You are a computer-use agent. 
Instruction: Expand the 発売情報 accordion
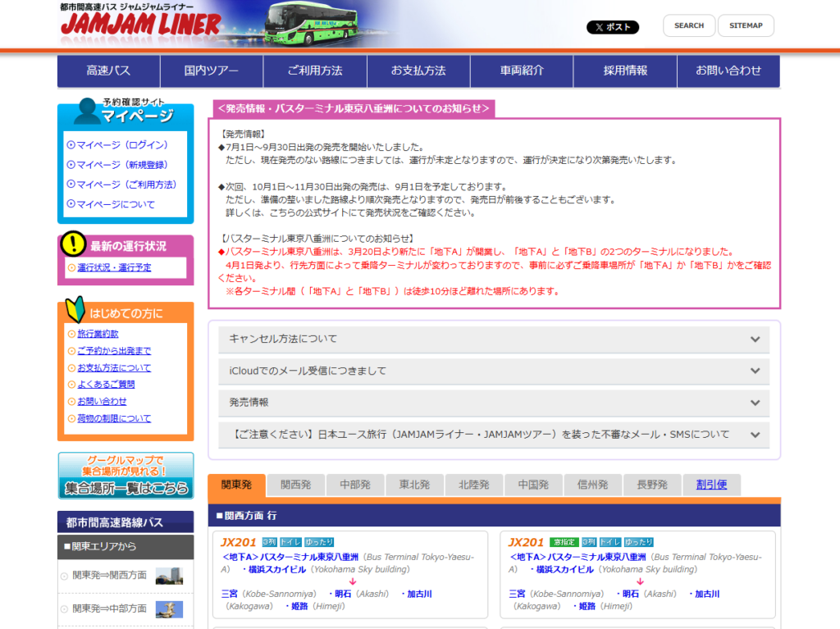[x=494, y=403]
